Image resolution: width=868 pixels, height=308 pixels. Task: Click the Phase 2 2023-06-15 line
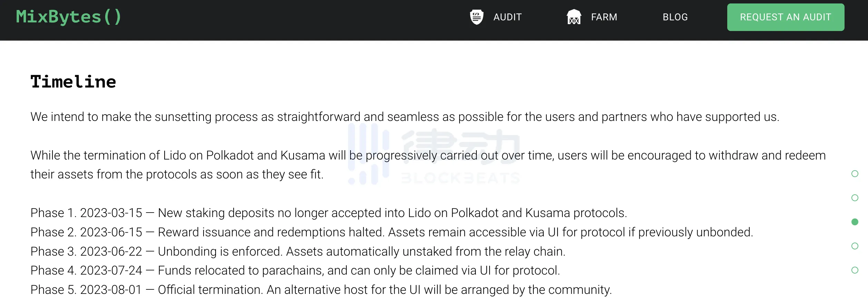click(392, 232)
